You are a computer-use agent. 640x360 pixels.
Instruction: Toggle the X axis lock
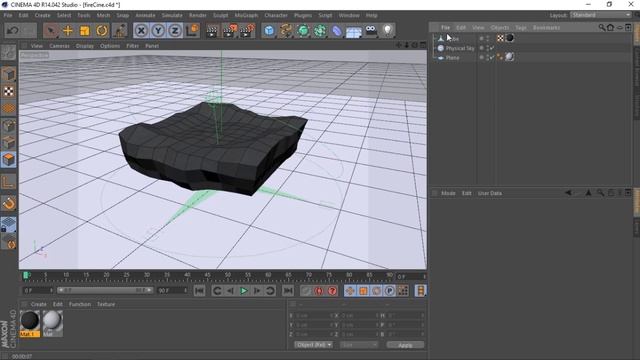(x=141, y=31)
